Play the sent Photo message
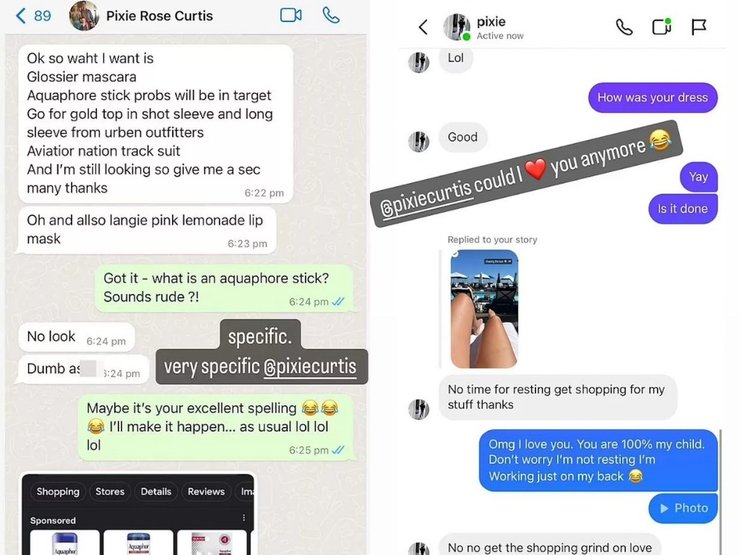The image size is (740, 555). (x=683, y=508)
